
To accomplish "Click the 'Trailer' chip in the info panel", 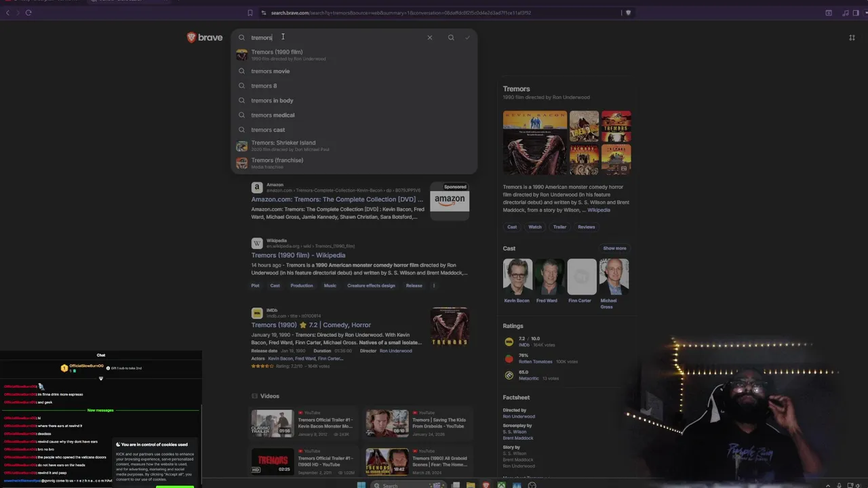I will pyautogui.click(x=559, y=227).
